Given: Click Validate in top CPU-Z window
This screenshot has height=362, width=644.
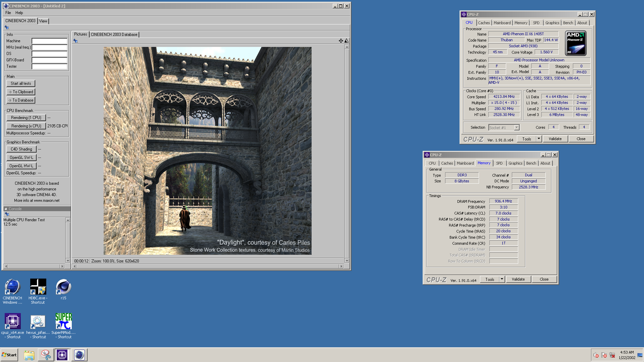Looking at the screenshot, I should tap(555, 139).
